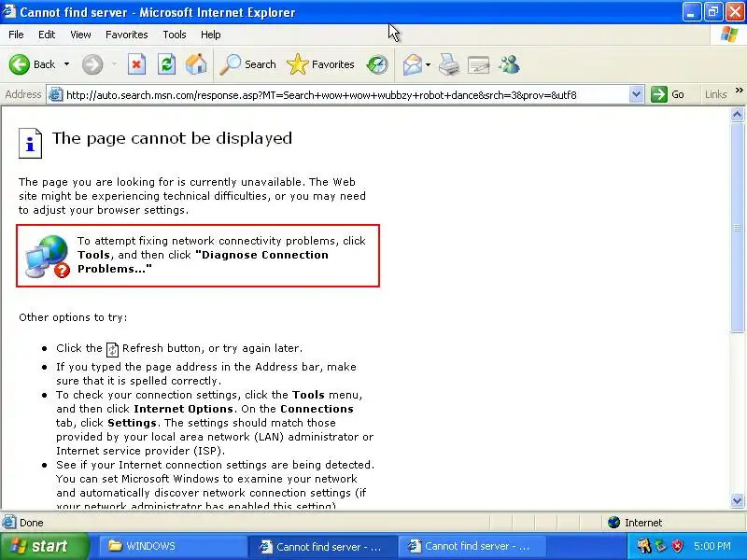This screenshot has height=560, width=747.
Task: Click the status bar page icon near Done
Action: pos(8,523)
